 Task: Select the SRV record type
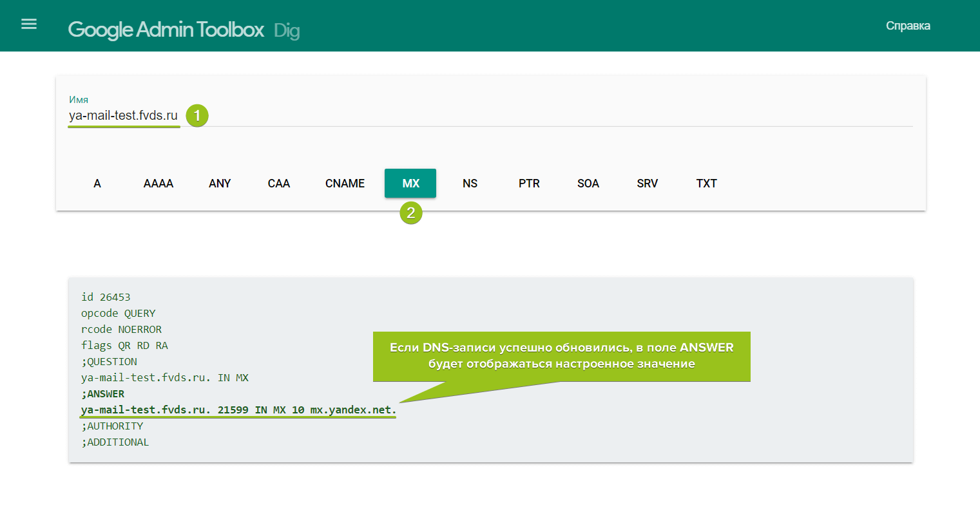pyautogui.click(x=648, y=184)
